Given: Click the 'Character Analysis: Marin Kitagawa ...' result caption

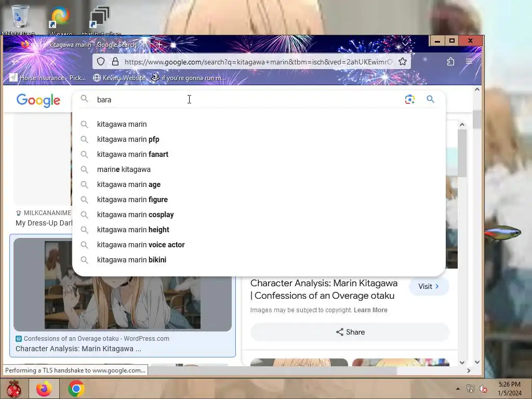Looking at the screenshot, I should 78,349.
